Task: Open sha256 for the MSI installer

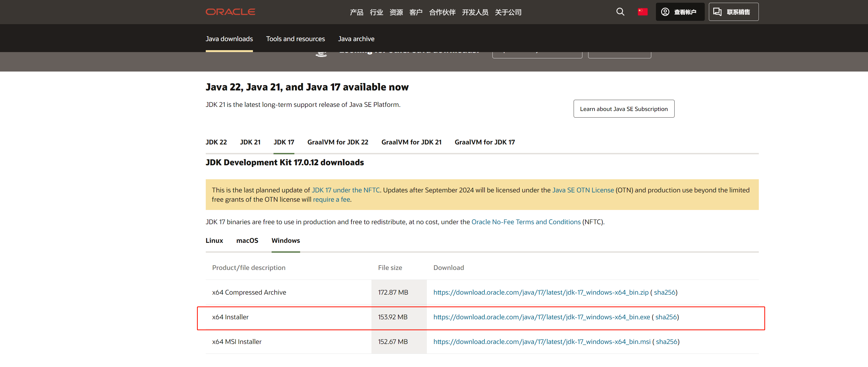Action: (666, 342)
